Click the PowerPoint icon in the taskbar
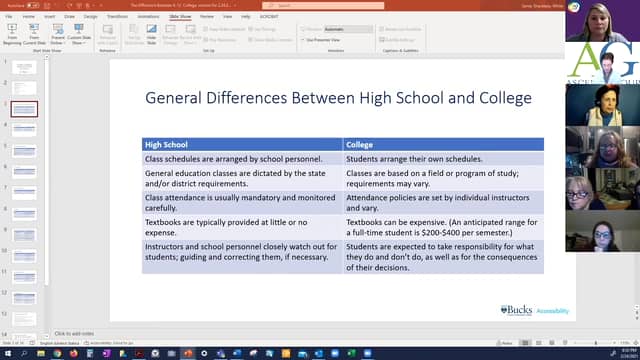640x360 pixels. 188,353
